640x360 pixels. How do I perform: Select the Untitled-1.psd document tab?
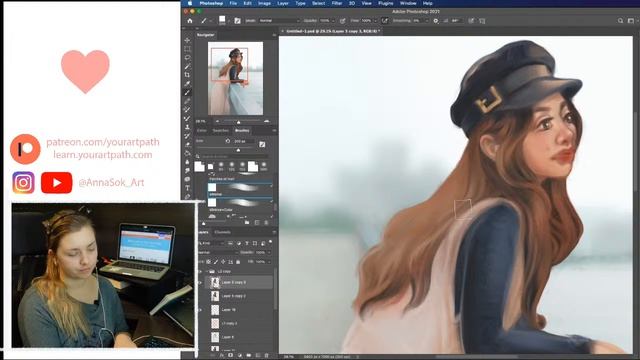[333, 31]
